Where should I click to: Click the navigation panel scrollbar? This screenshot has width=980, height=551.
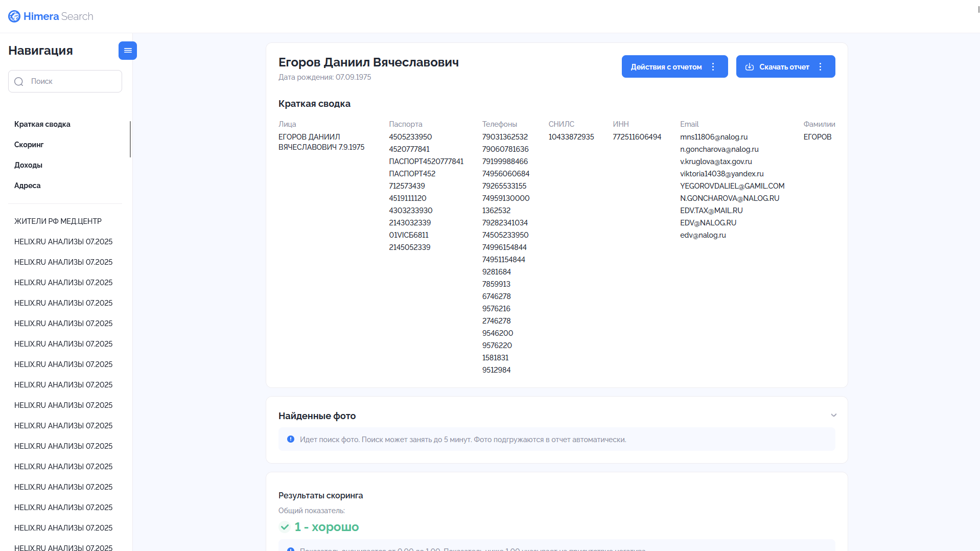(130, 139)
